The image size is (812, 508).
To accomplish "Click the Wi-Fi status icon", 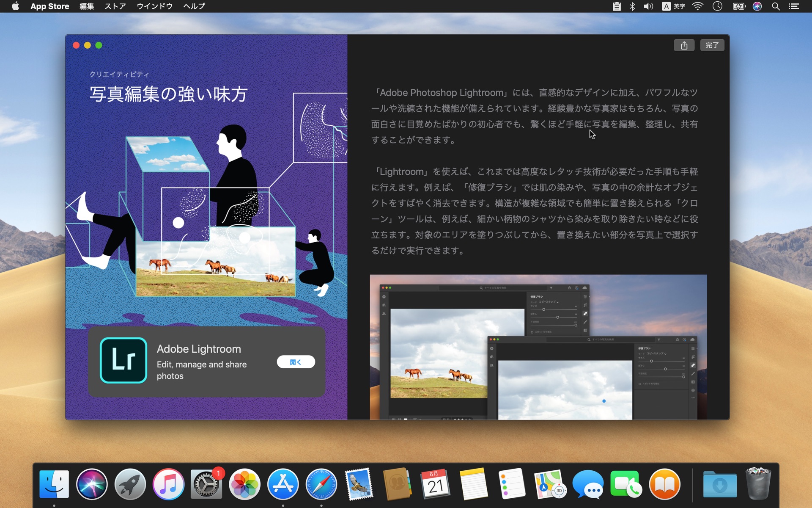I will coord(698,6).
